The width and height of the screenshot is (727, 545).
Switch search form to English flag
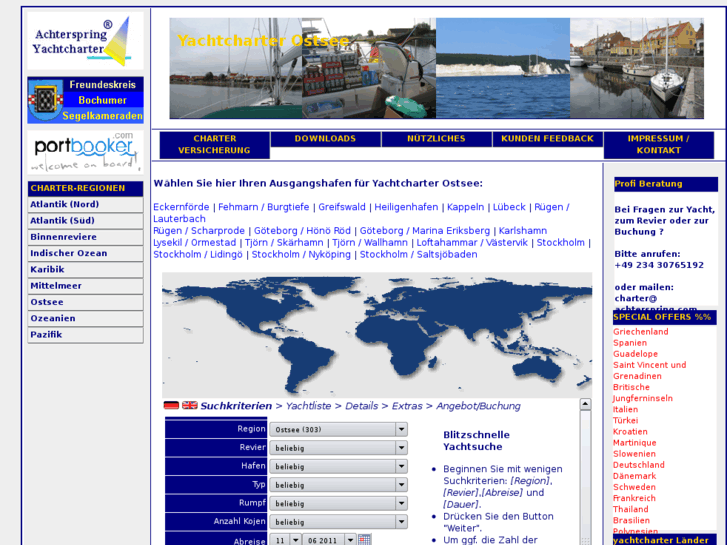(190, 405)
